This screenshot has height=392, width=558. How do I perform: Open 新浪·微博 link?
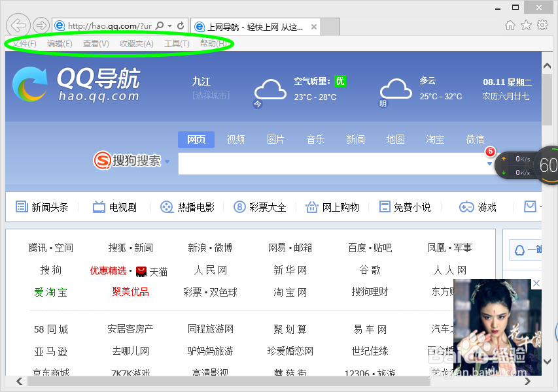pos(211,248)
